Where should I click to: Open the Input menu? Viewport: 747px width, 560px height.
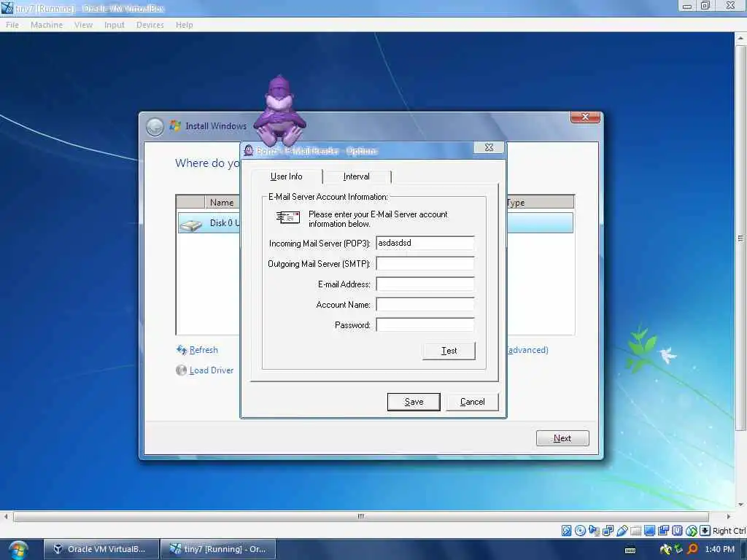(x=115, y=25)
